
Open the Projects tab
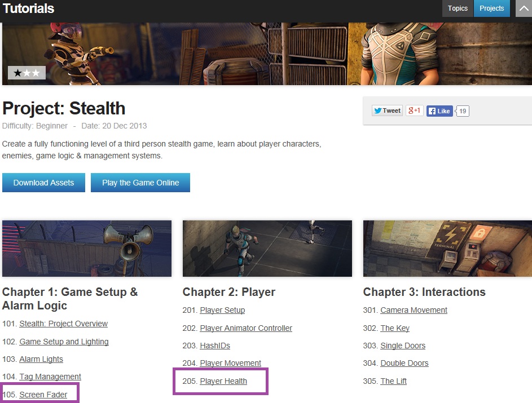coord(491,8)
